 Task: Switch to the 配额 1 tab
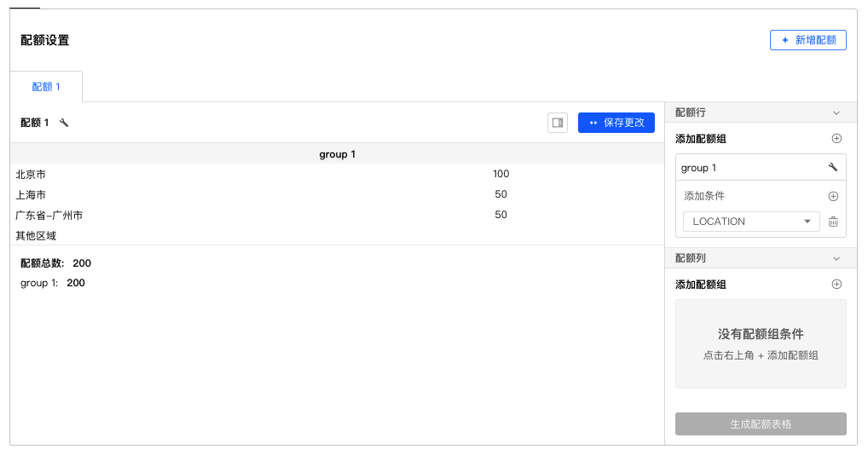pyautogui.click(x=46, y=87)
